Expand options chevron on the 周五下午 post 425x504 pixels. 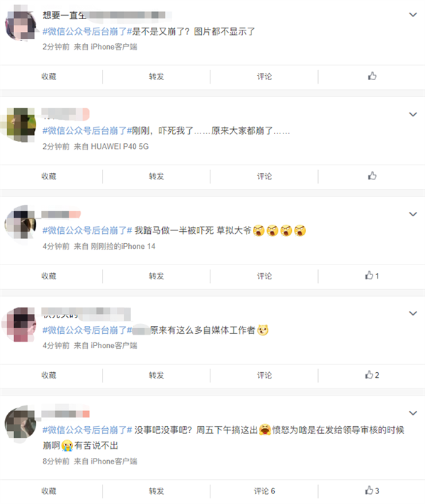pos(413,413)
